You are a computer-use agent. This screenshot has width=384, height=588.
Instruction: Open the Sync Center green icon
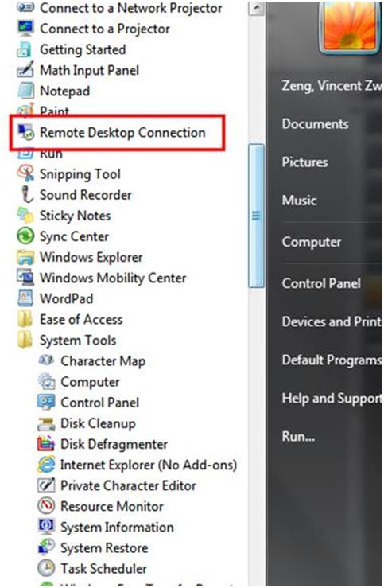[x=25, y=236]
